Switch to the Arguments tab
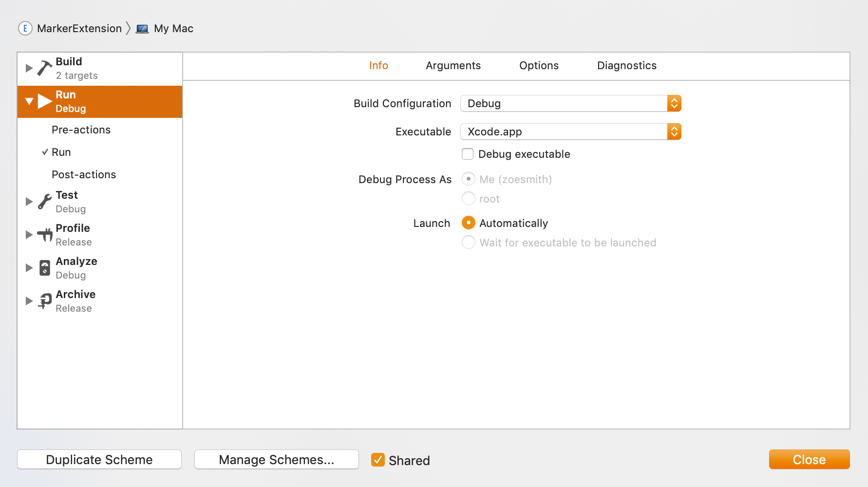Screen dimensions: 868x487 tap(453, 65)
